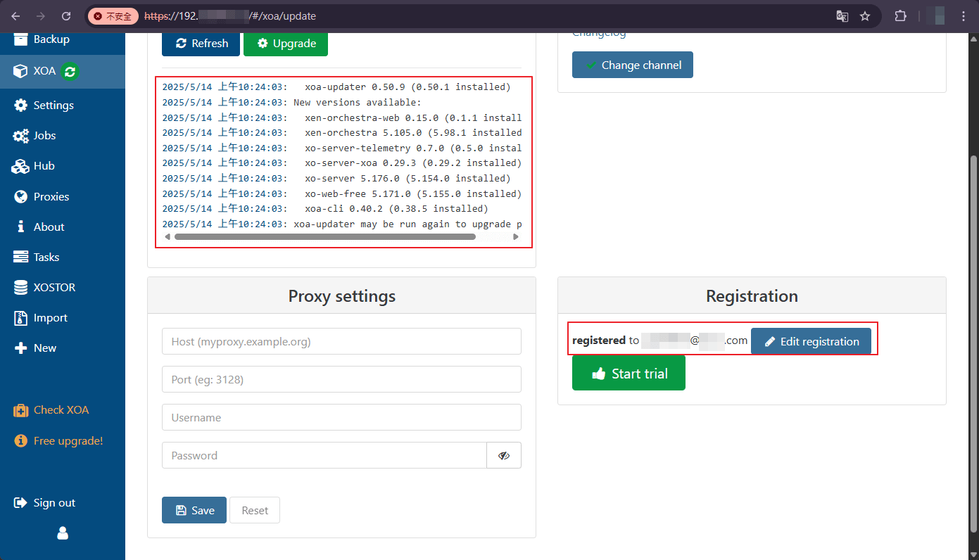Open the user profile icon

pos(63,533)
